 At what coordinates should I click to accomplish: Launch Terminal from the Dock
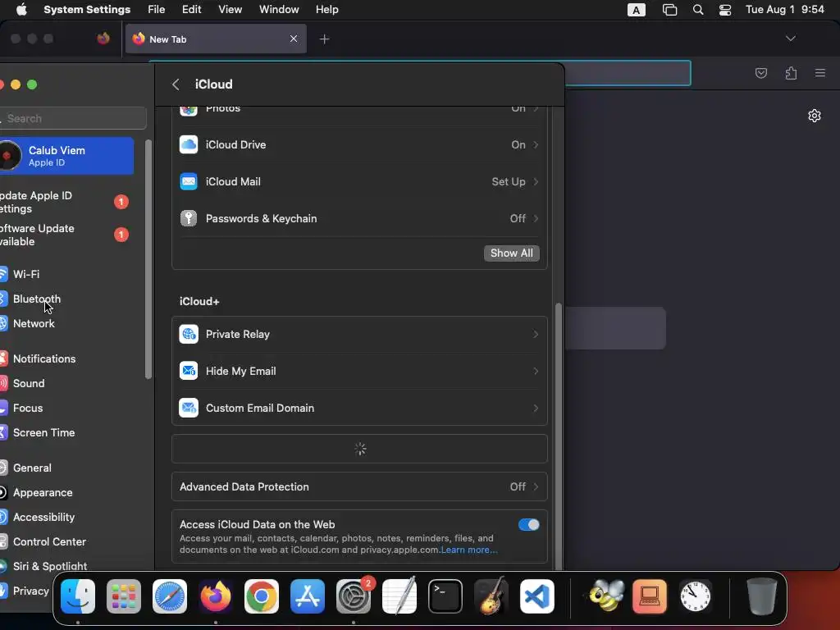(445, 596)
